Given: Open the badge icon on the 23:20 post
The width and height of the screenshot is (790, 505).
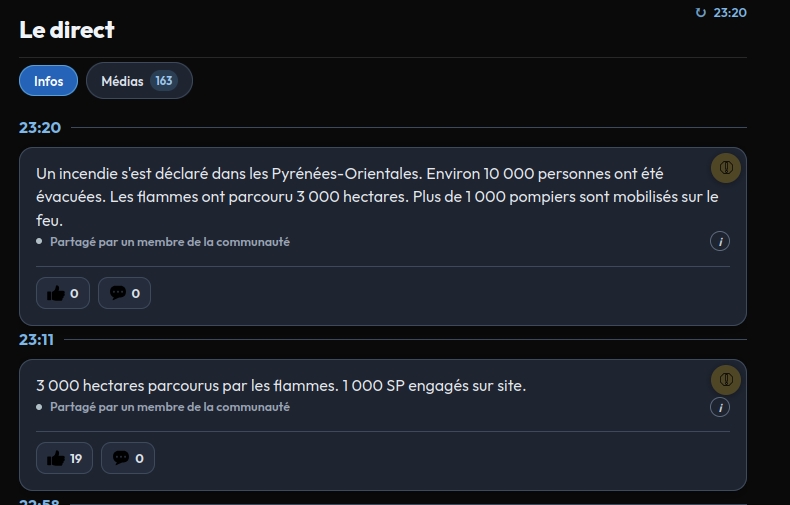Looking at the screenshot, I should point(726,168).
